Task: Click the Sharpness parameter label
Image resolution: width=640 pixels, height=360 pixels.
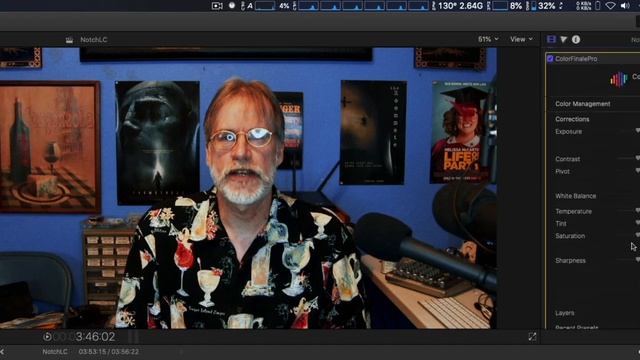Action: click(570, 260)
